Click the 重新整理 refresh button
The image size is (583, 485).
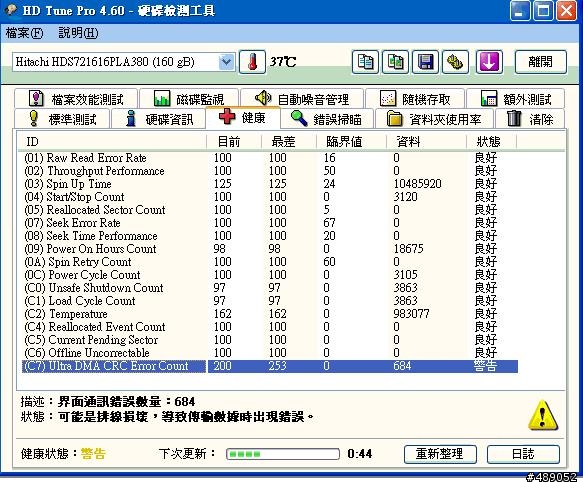coord(440,454)
